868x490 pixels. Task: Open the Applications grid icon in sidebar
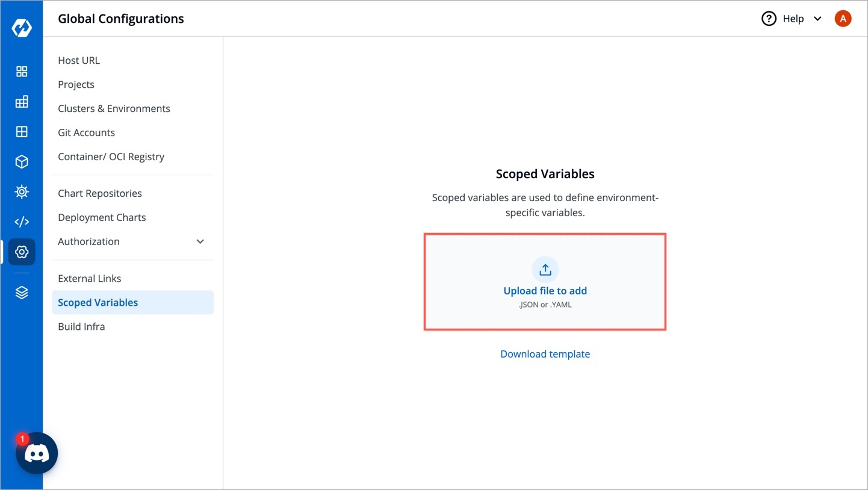coord(22,72)
